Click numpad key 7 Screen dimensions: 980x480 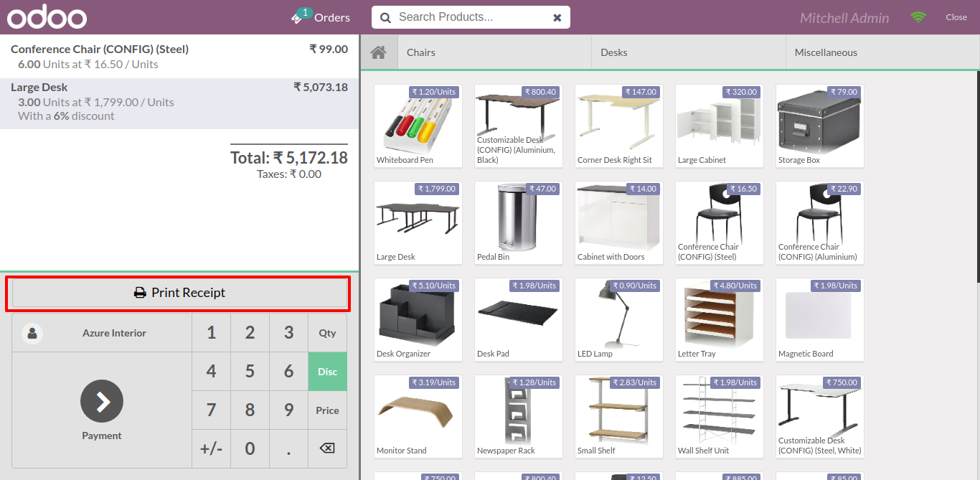(x=211, y=410)
